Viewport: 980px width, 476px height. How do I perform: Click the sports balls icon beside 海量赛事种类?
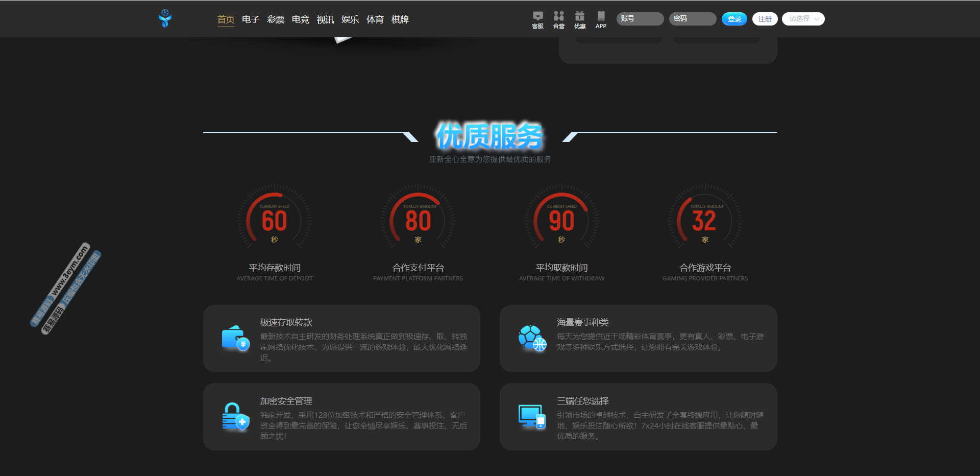(x=532, y=338)
